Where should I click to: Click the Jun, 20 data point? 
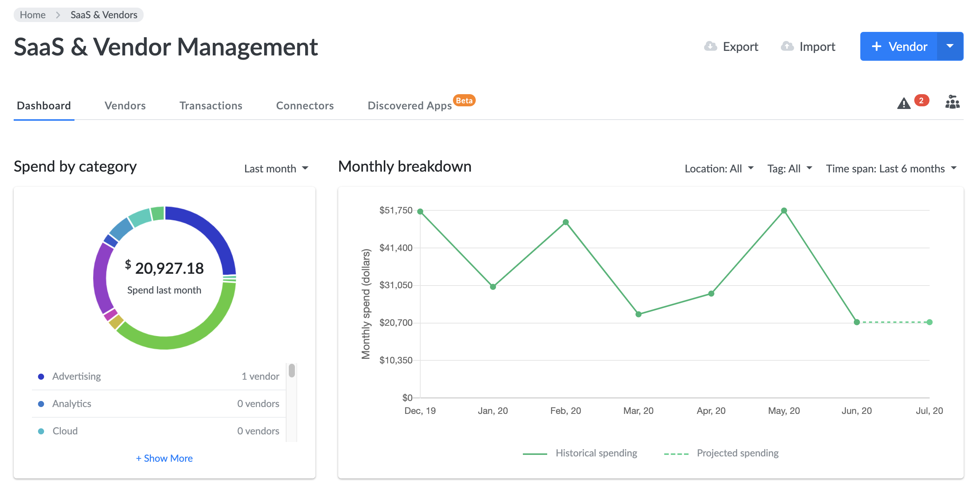click(x=857, y=322)
